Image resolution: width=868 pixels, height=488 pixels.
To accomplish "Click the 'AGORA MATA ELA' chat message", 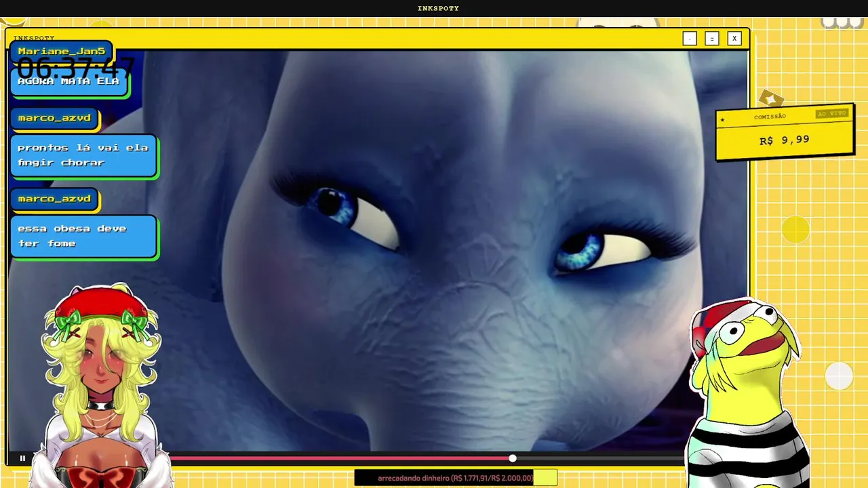I will point(69,82).
